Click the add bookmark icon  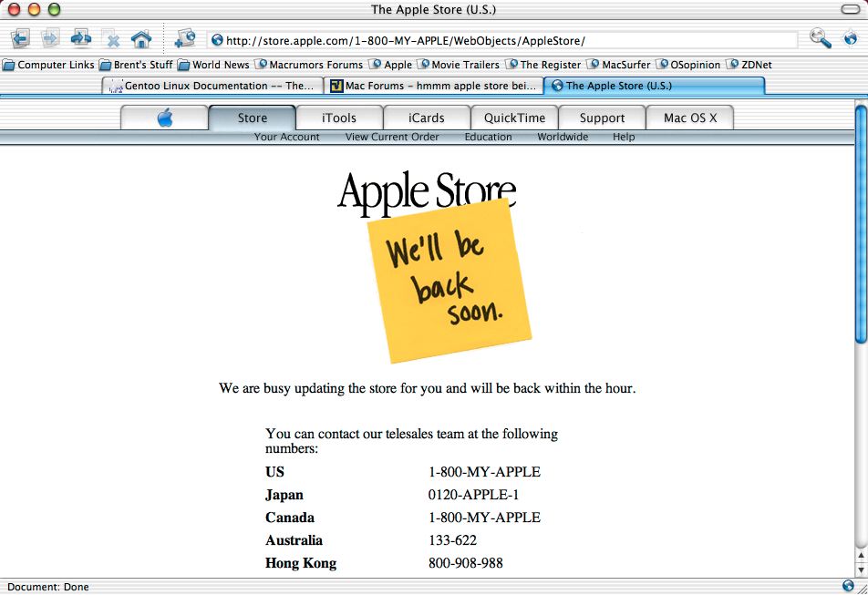(185, 39)
